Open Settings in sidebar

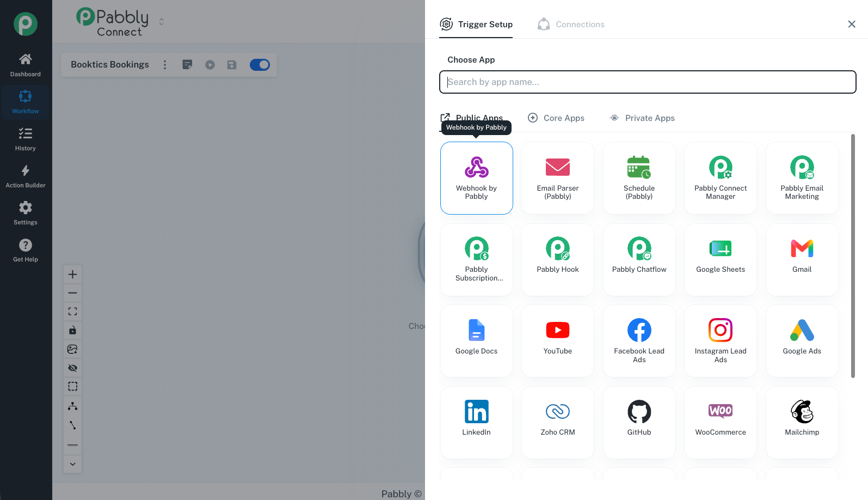coord(26,214)
